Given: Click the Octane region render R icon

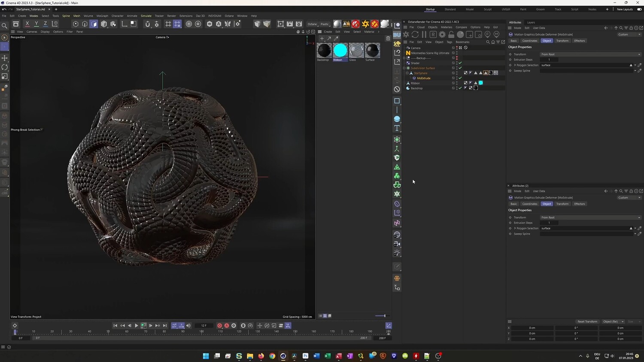Looking at the screenshot, I should (x=433, y=34).
